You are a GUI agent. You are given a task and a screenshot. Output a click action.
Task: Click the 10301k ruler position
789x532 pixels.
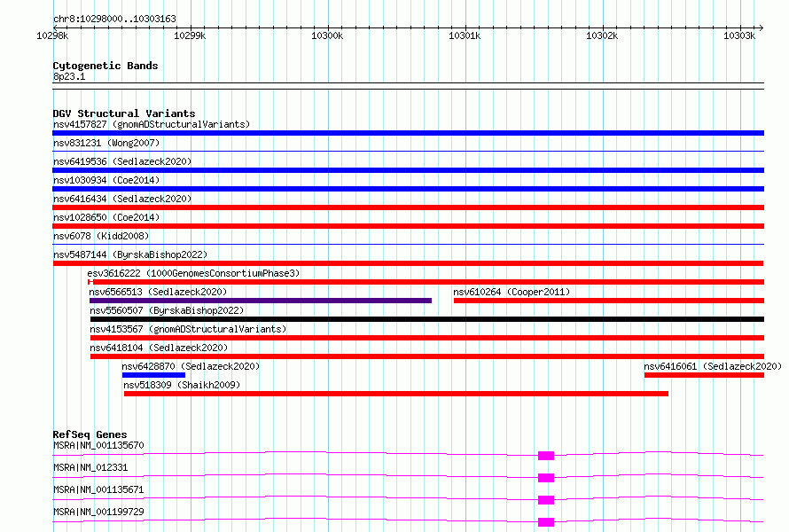[x=465, y=35]
